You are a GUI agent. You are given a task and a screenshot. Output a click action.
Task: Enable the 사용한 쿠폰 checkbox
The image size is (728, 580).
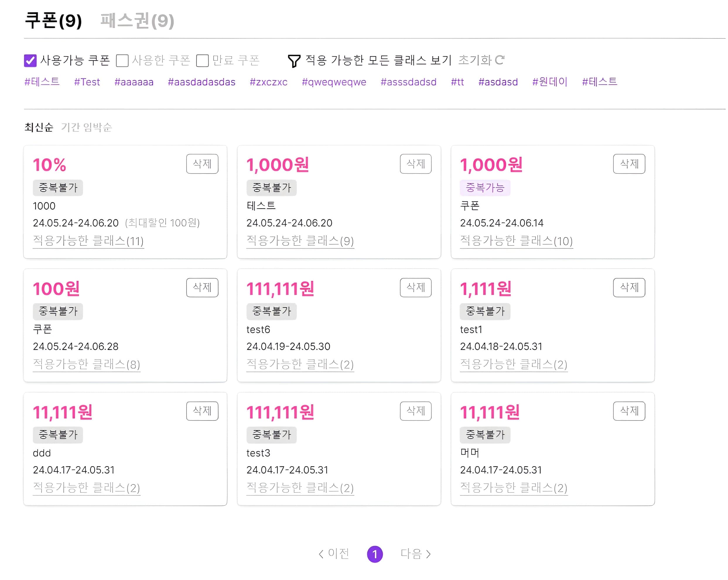pos(123,60)
